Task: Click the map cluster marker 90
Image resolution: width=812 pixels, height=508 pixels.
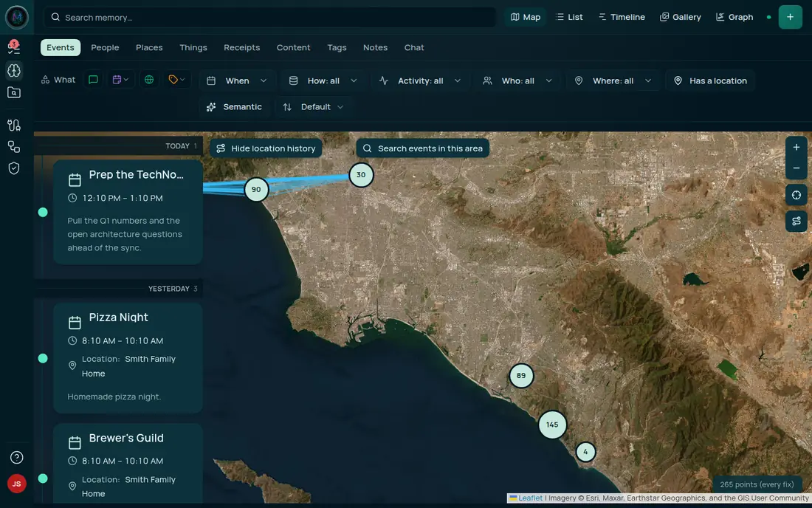Action: 256,190
